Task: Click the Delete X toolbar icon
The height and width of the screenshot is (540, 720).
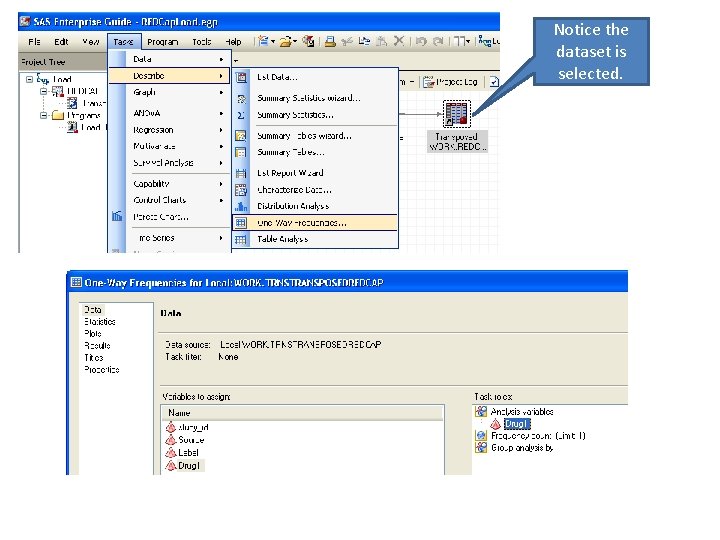Action: coord(399,41)
